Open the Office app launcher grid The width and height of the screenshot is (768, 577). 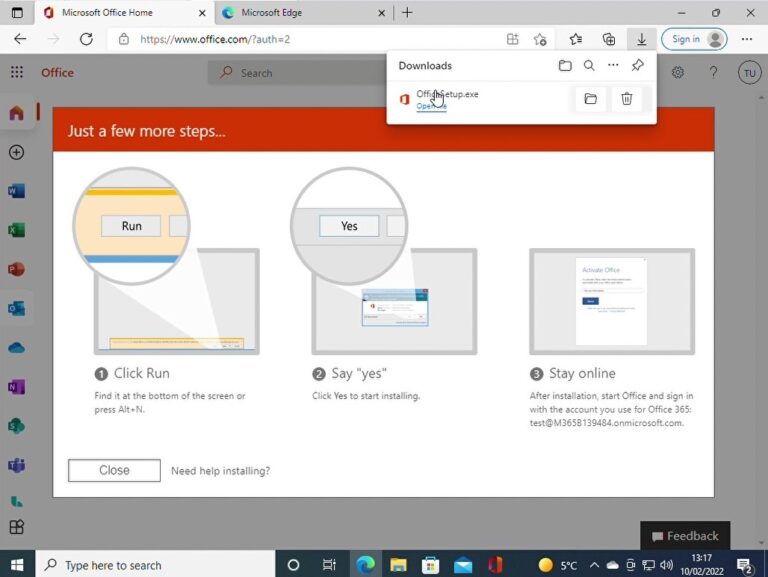click(x=17, y=72)
